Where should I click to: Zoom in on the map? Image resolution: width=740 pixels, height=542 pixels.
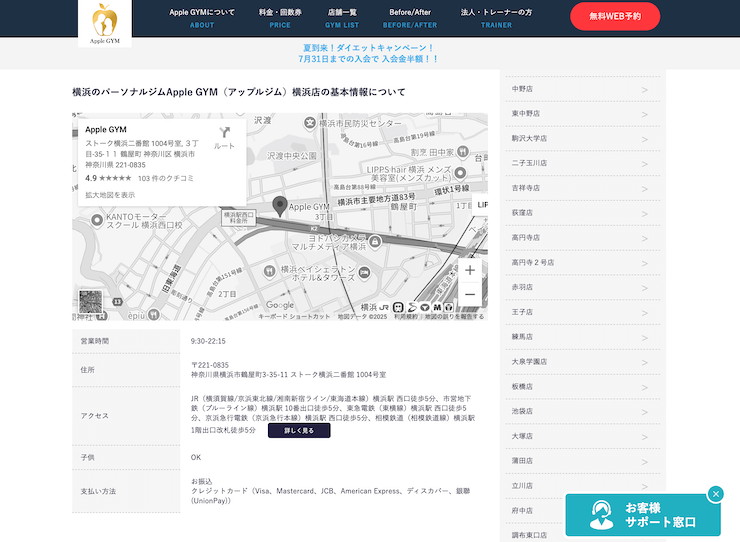[x=470, y=270]
